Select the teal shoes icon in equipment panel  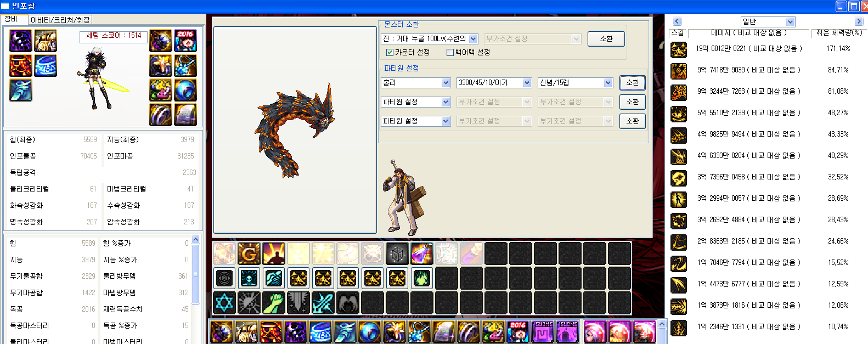[x=21, y=91]
